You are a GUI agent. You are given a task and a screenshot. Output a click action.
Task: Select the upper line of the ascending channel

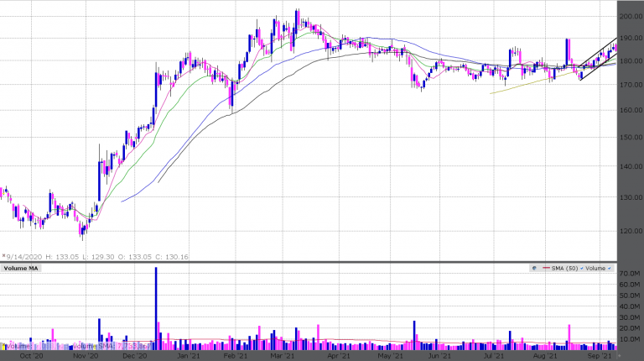click(598, 52)
